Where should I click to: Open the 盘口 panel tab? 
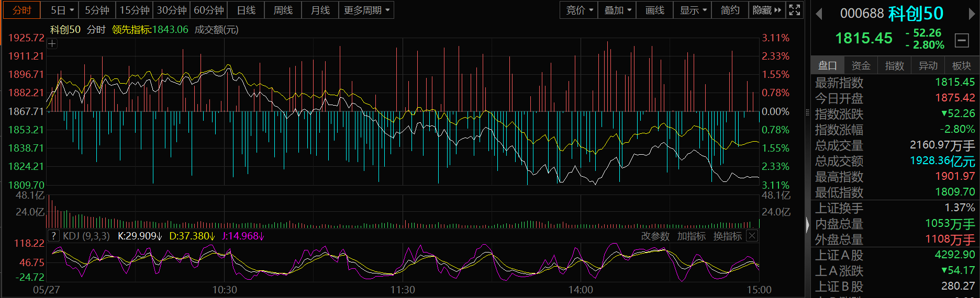(x=828, y=65)
